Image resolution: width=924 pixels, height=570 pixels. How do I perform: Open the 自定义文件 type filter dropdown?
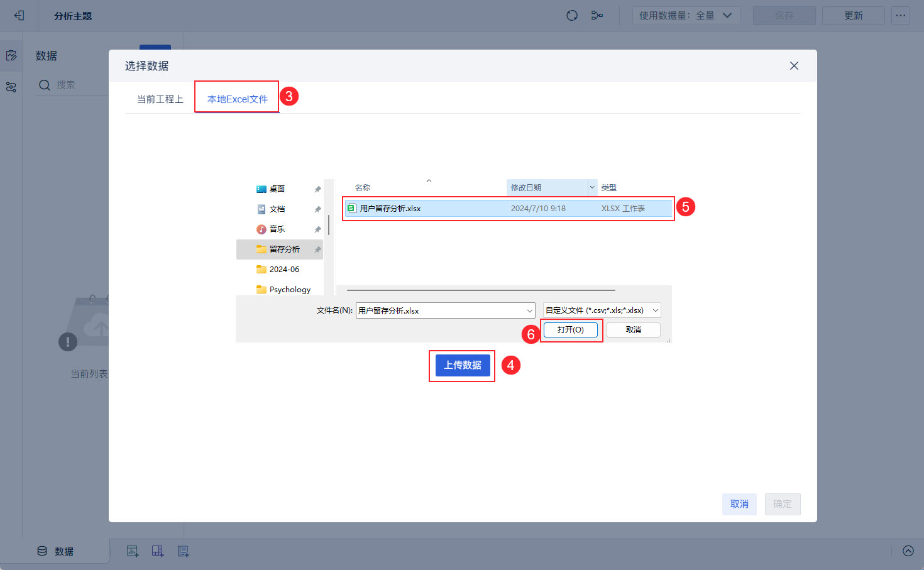click(602, 310)
